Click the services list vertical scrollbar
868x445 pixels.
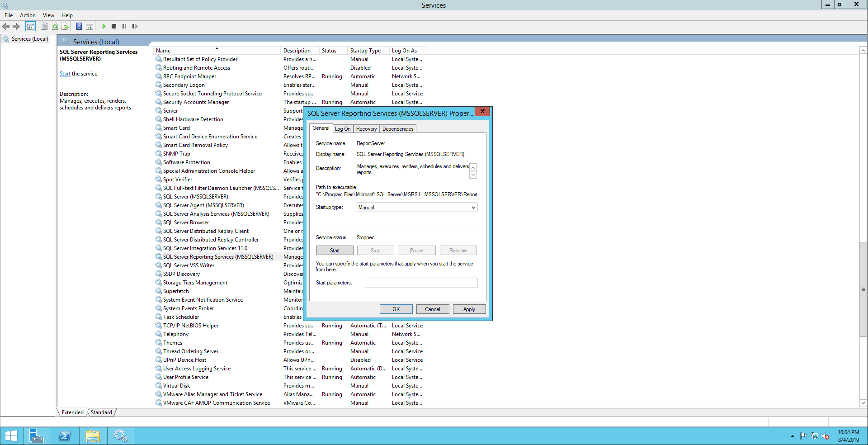(863, 289)
